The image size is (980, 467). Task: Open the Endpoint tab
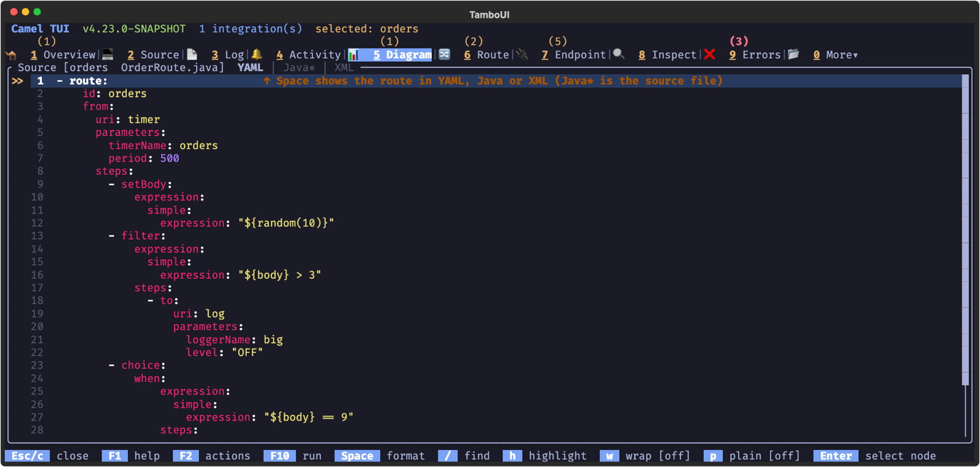[573, 55]
